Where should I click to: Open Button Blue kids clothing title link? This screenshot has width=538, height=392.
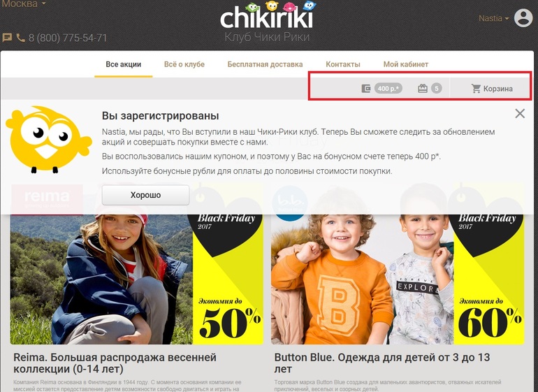pyautogui.click(x=382, y=363)
